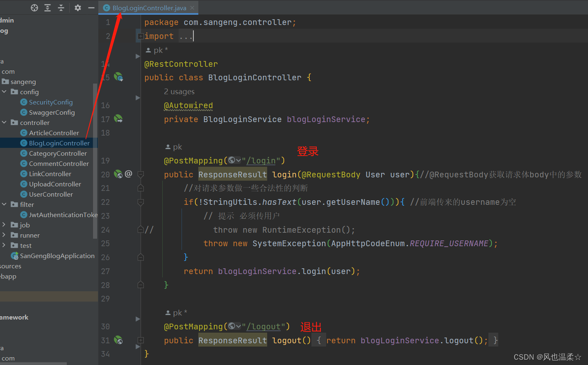Click ResponseResult return type on line 20
This screenshot has width=588, height=365.
pyautogui.click(x=233, y=175)
